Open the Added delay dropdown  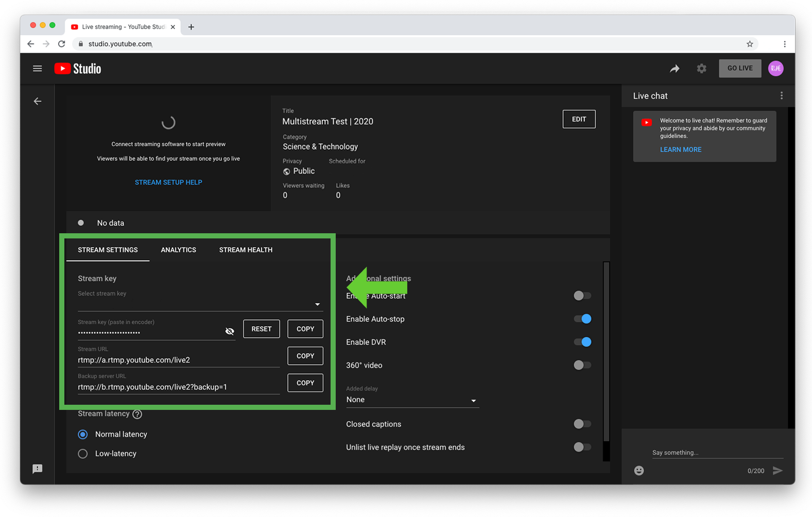point(412,400)
